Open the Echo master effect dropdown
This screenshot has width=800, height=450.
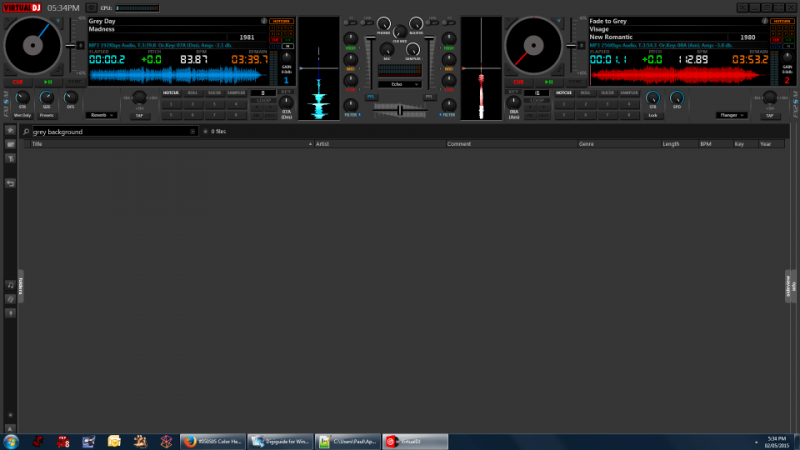(399, 84)
